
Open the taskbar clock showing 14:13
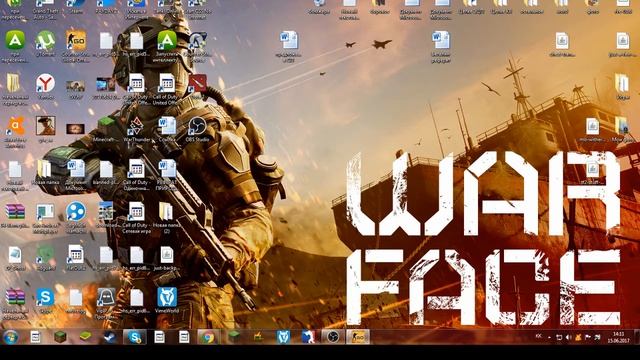coord(618,337)
